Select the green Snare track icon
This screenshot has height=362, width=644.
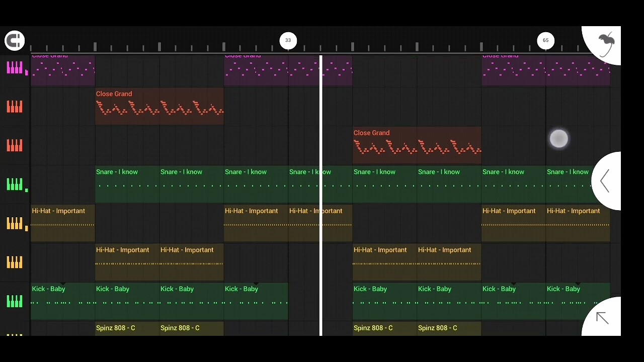click(x=15, y=185)
